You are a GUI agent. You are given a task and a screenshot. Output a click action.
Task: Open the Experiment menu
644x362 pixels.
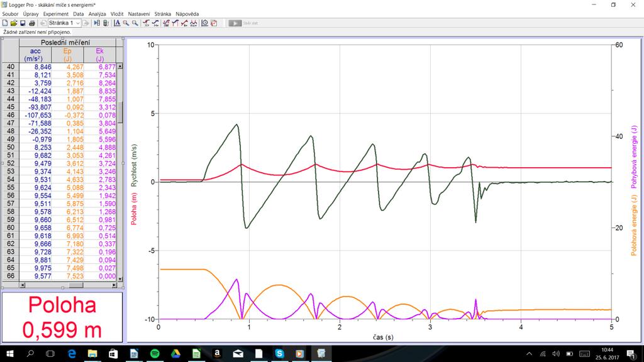pyautogui.click(x=56, y=14)
